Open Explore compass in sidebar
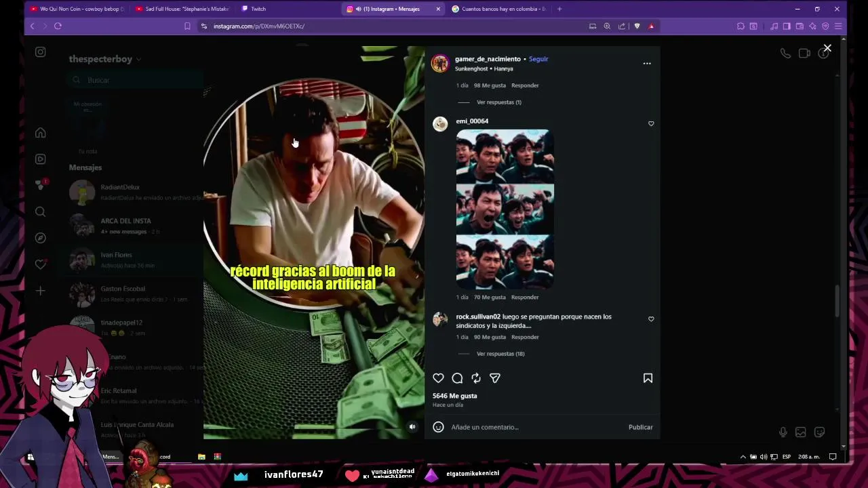 click(41, 238)
